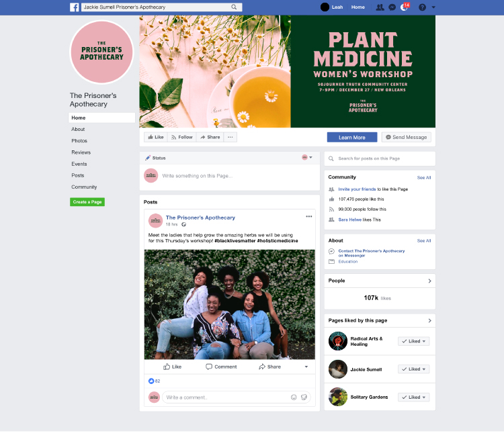Select Photos in the page sidebar
The width and height of the screenshot is (504, 433).
pos(79,141)
